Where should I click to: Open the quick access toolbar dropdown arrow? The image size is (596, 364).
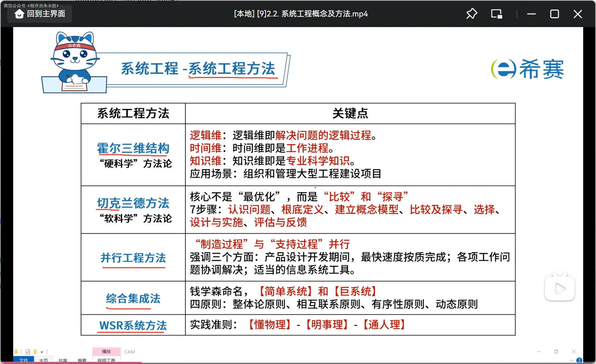tap(42, 352)
